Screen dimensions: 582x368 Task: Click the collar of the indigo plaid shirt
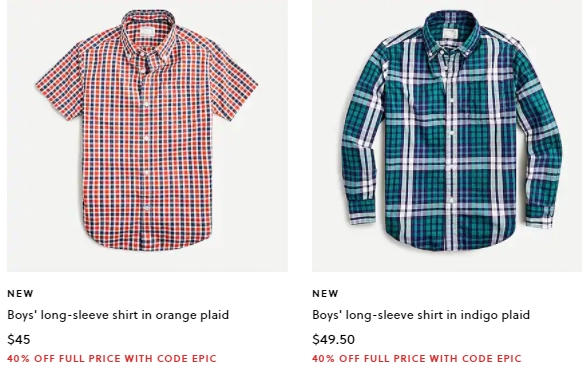point(451,35)
